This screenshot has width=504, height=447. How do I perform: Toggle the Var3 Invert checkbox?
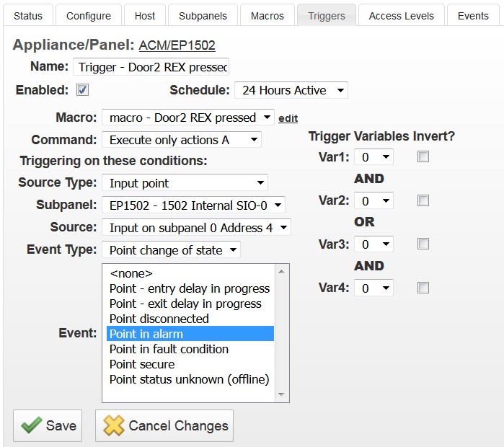pos(423,244)
